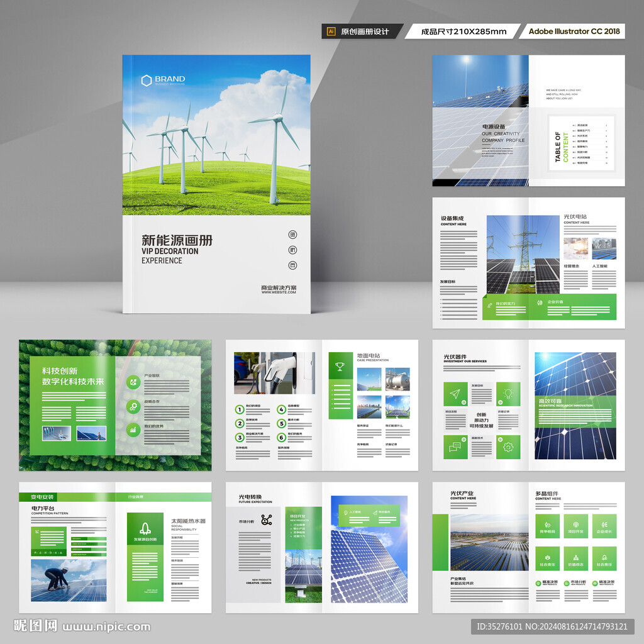The image size is (644, 644).
Task: Click the EXPERIENCE text on cover
Action: click(x=162, y=260)
